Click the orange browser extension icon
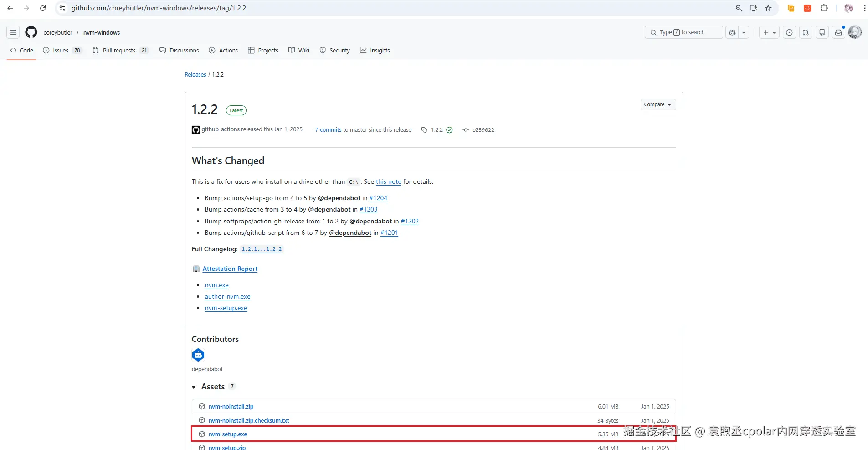868x450 pixels. pos(791,8)
